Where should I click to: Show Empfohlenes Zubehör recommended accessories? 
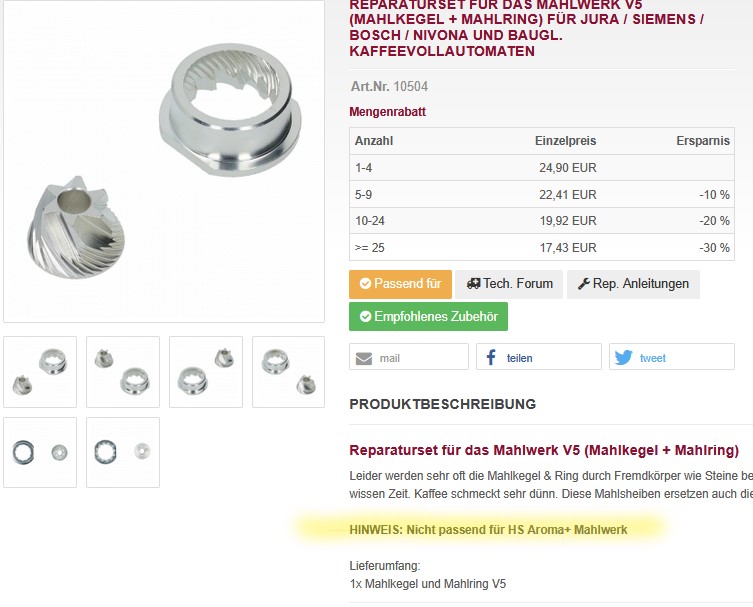point(428,316)
